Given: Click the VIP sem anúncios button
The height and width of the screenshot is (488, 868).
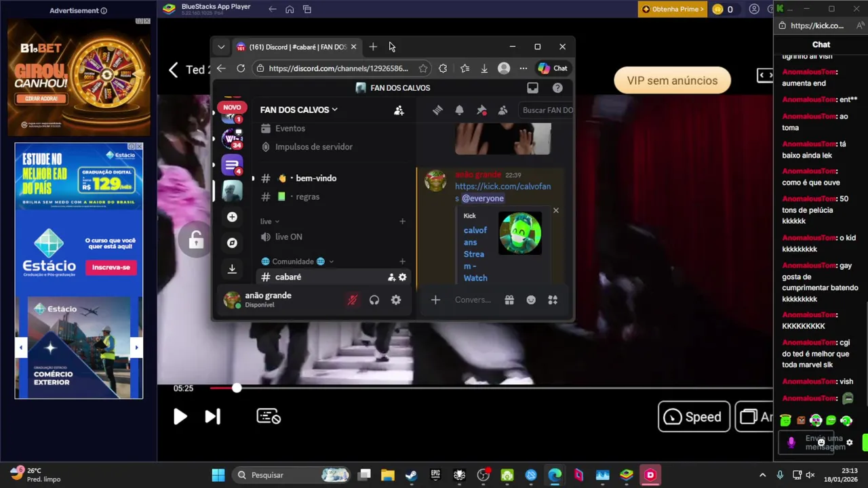Looking at the screenshot, I should [672, 81].
